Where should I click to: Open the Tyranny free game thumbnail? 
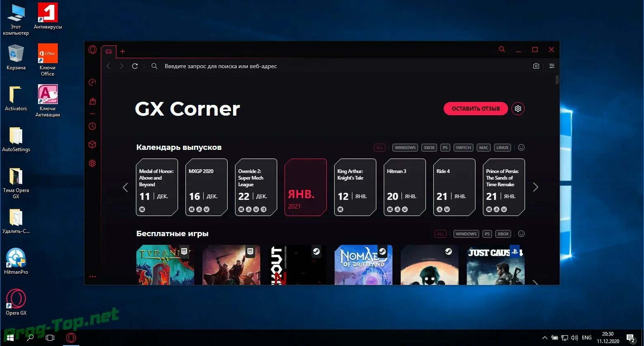[165, 265]
